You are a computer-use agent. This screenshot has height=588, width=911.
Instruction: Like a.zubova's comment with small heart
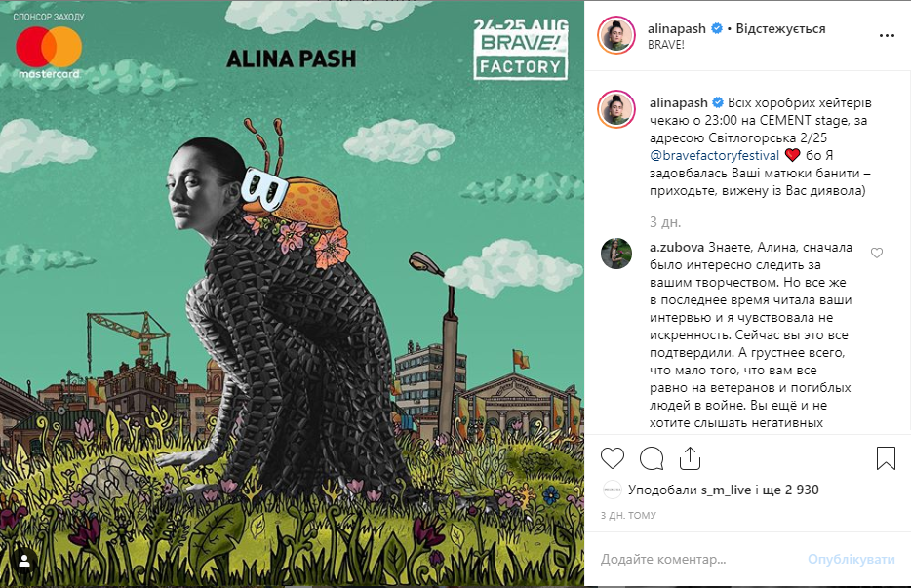point(877,253)
